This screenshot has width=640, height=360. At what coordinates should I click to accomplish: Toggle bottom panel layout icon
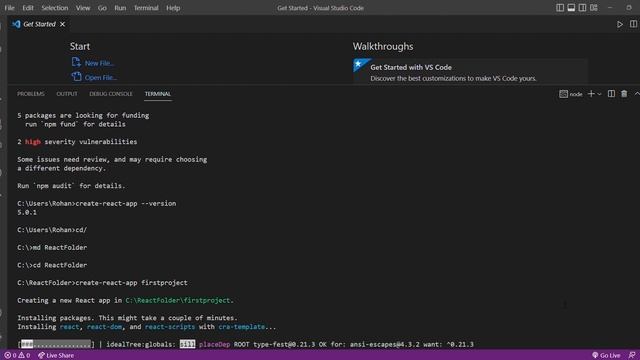click(x=571, y=8)
